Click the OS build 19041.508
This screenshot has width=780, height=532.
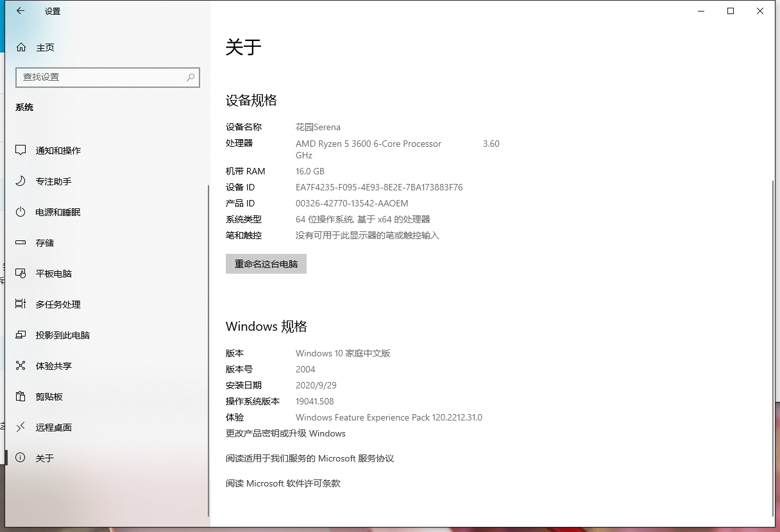[315, 401]
